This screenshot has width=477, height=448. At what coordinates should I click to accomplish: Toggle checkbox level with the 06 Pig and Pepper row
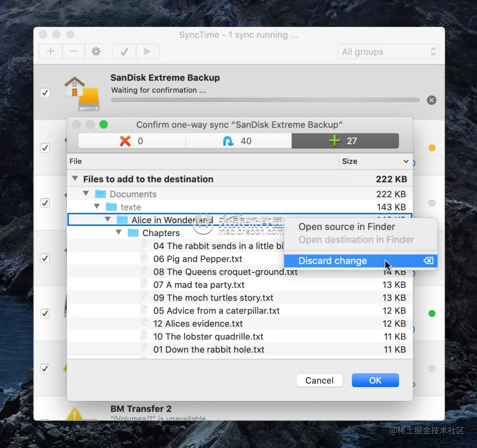[x=45, y=258]
